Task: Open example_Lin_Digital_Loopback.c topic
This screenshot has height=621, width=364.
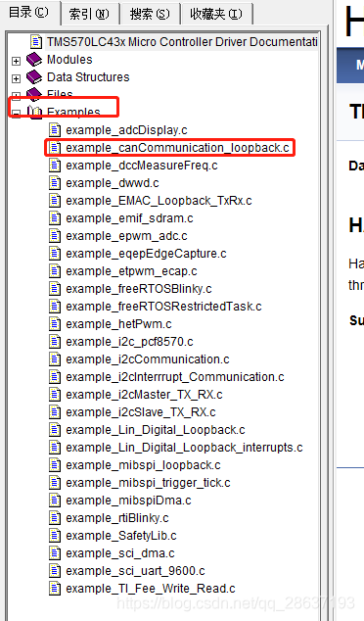Action: pos(156,430)
